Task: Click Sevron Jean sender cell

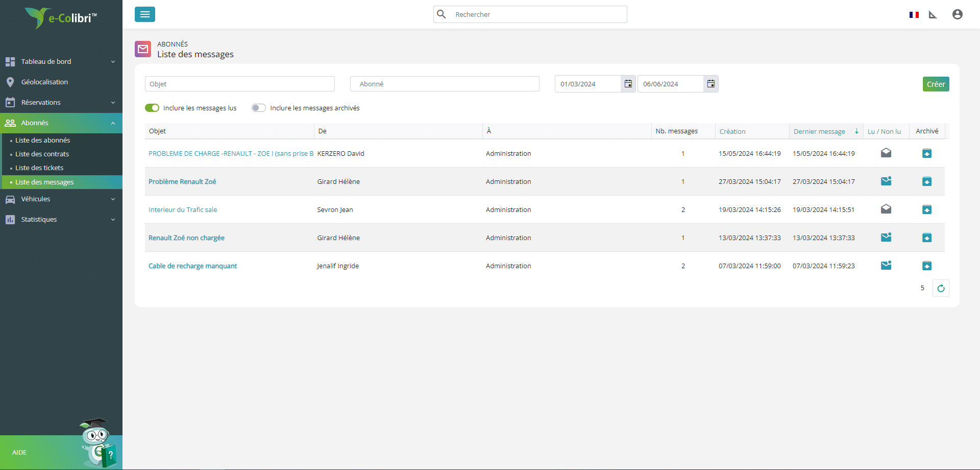Action: click(335, 209)
